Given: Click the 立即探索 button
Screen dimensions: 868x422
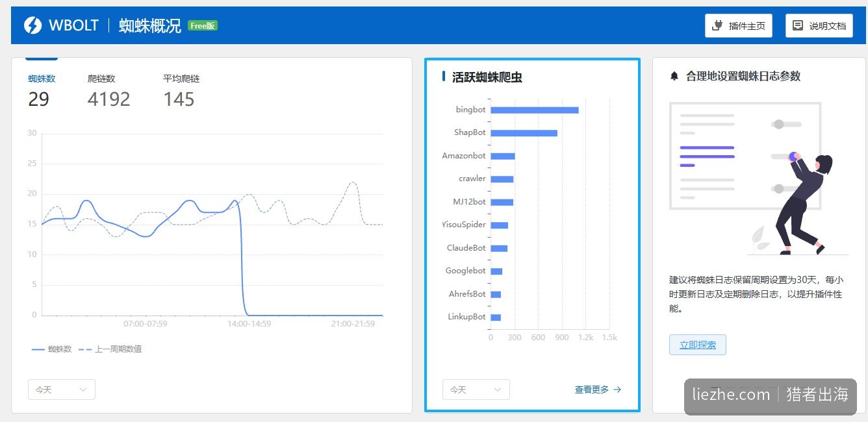Looking at the screenshot, I should click(698, 345).
